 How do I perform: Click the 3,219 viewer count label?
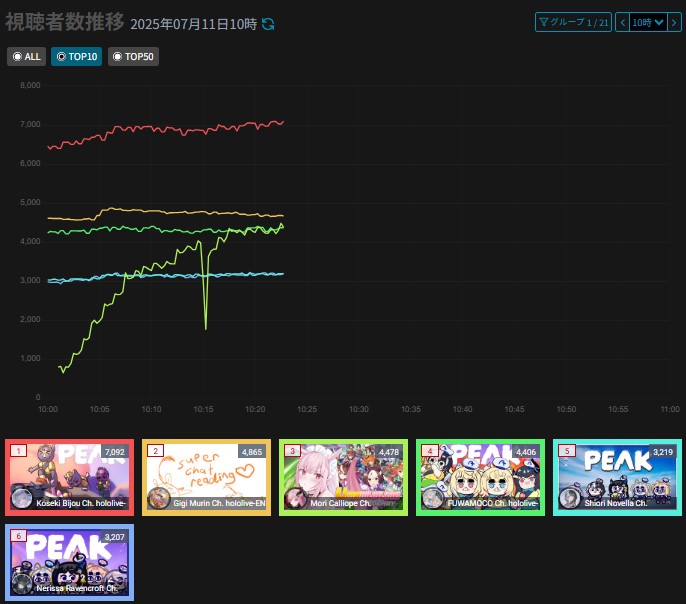[x=662, y=452]
